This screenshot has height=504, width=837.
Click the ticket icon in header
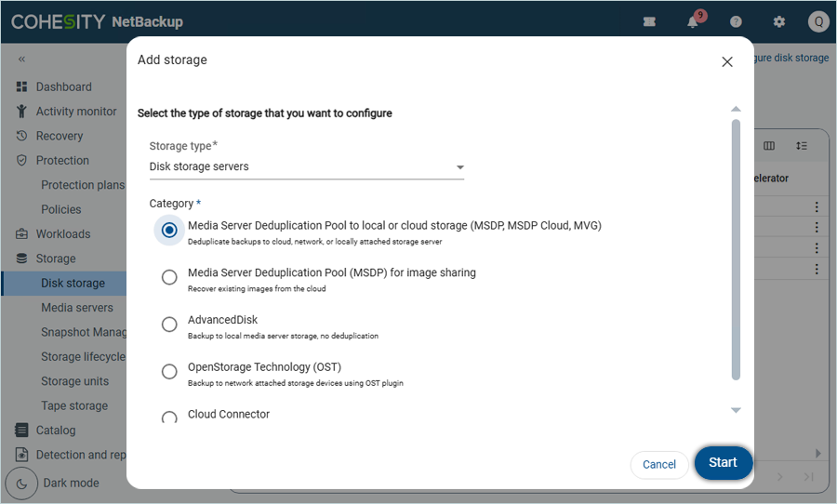[x=650, y=22]
